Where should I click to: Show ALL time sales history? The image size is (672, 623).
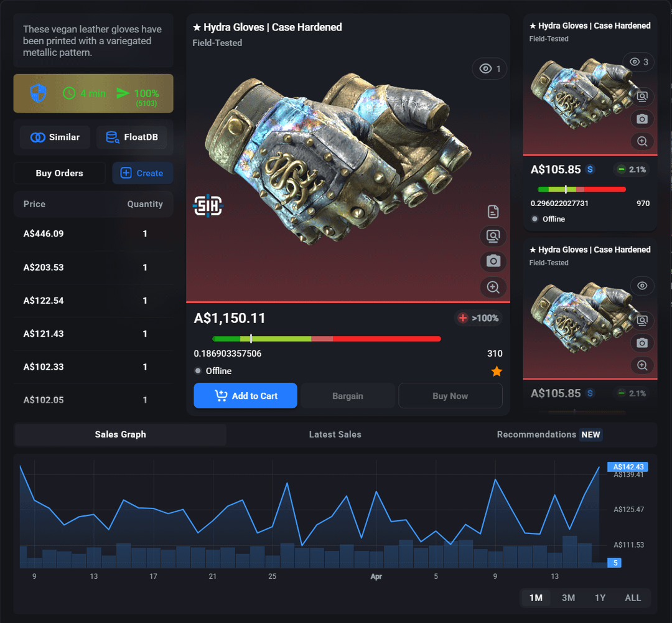(x=633, y=597)
